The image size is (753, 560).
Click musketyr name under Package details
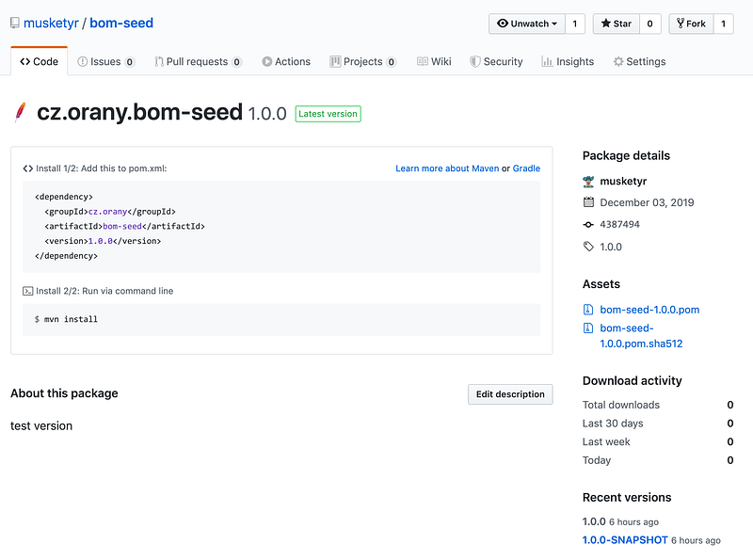(x=623, y=182)
